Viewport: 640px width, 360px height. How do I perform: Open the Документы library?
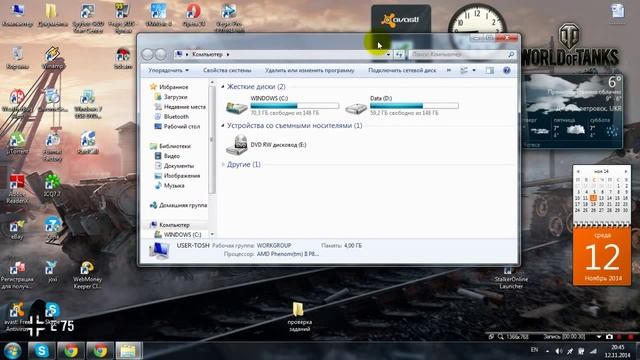point(178,166)
